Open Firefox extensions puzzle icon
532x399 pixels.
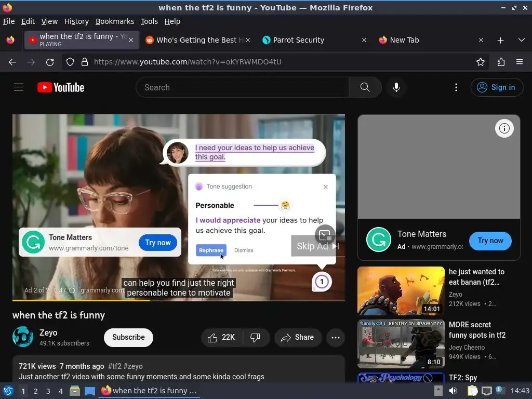(x=501, y=62)
